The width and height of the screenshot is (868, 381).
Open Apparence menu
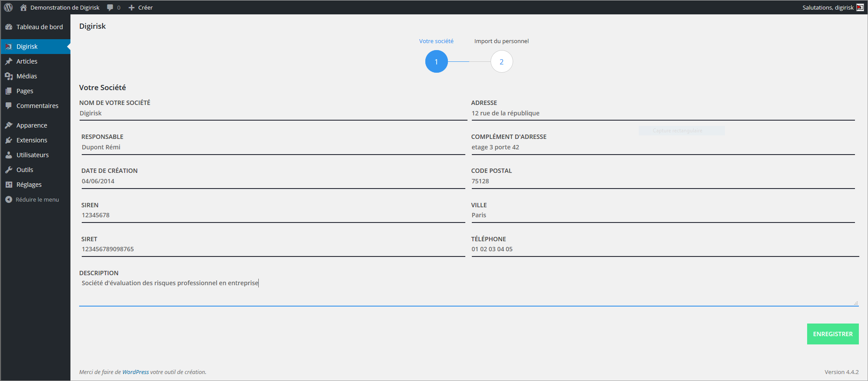(x=35, y=125)
